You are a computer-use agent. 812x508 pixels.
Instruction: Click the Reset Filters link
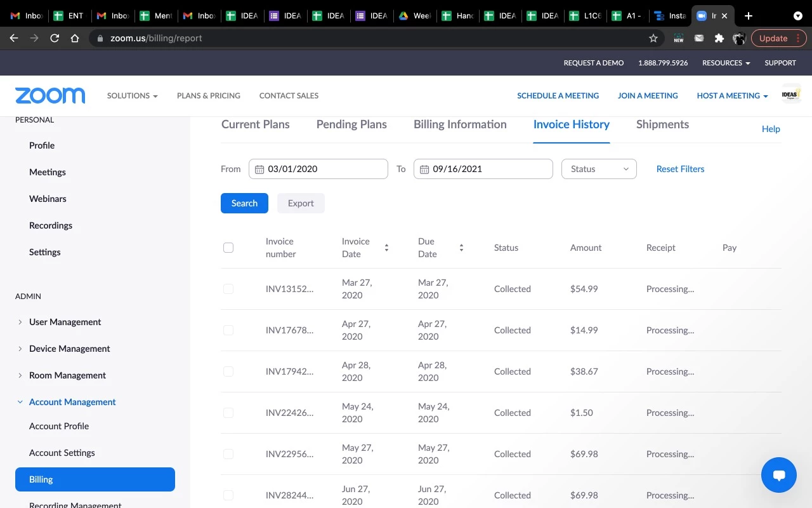coord(680,169)
